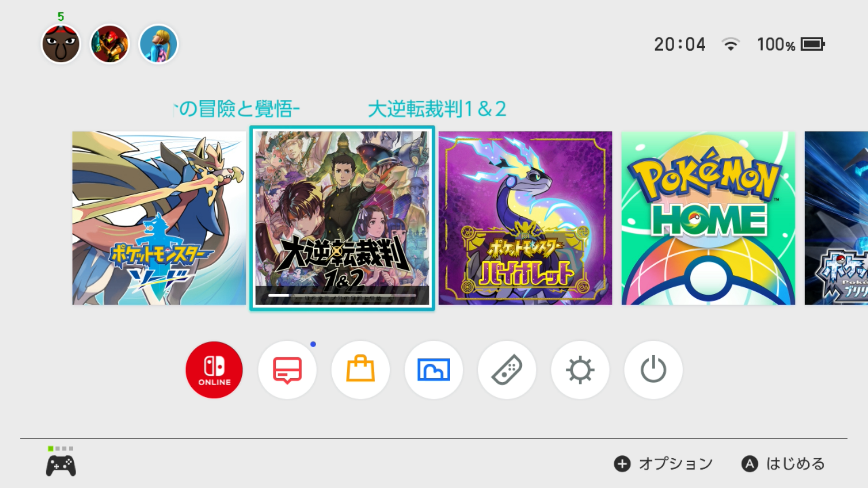Image resolution: width=868 pixels, height=488 pixels.
Task: Select the first Mii user avatar
Action: coord(61,44)
